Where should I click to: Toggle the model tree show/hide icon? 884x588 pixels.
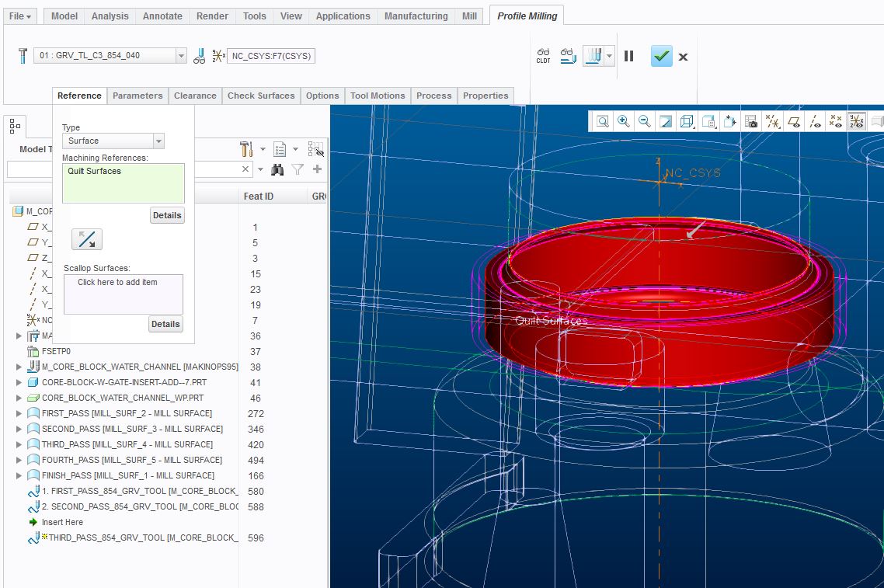pyautogui.click(x=315, y=149)
